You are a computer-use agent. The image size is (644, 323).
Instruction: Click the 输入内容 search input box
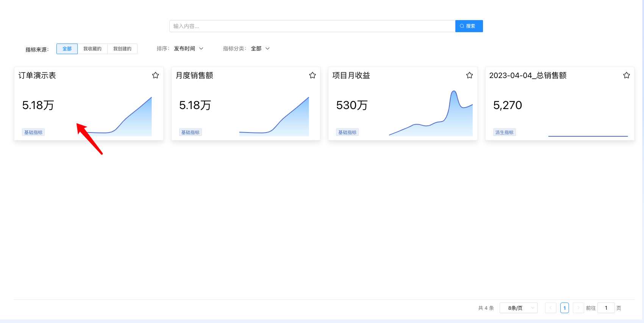[312, 26]
